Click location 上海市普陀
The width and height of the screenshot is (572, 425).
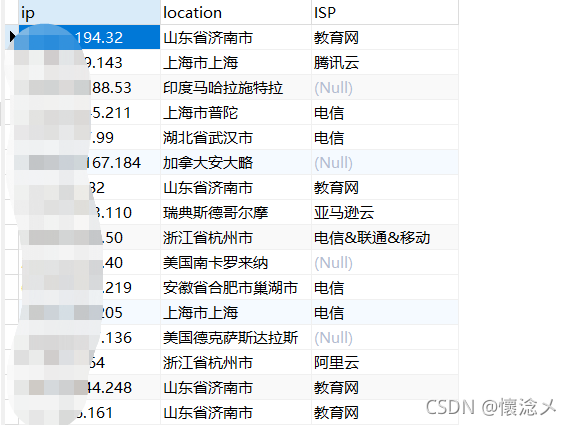201,112
